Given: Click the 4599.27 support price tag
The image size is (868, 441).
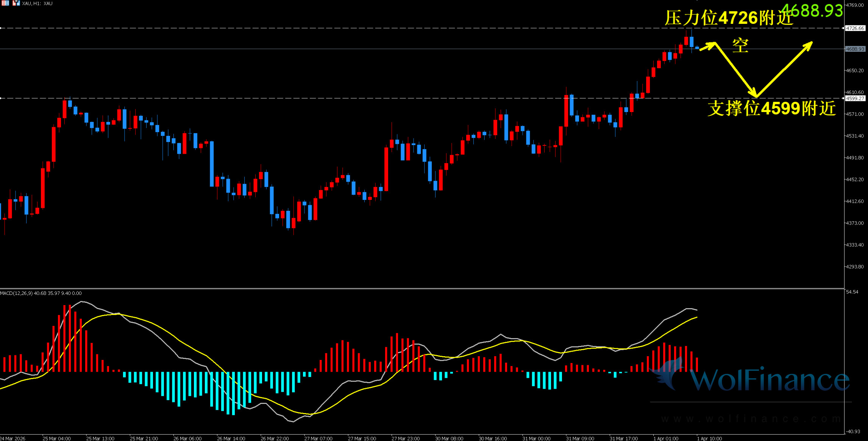Looking at the screenshot, I should click(x=855, y=98).
